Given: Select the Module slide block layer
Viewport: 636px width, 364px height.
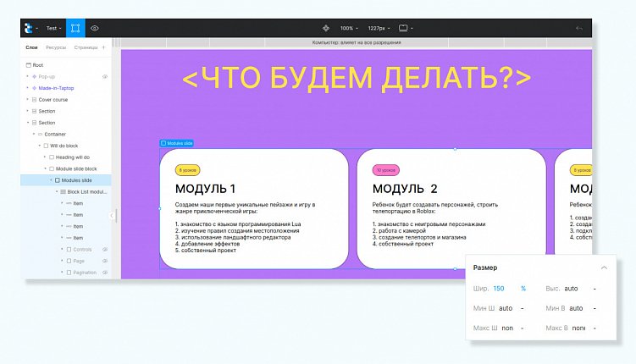Looking at the screenshot, I should [76, 168].
